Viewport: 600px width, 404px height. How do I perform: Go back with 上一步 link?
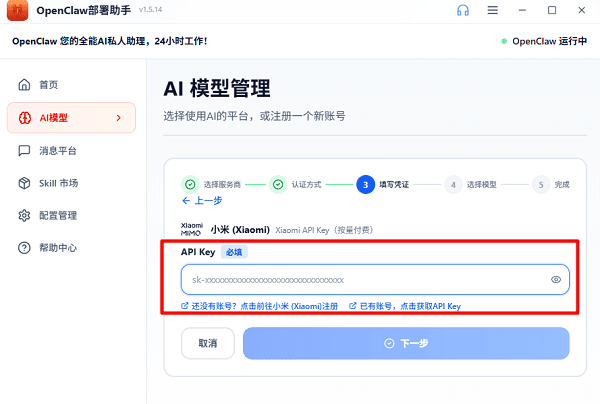[x=202, y=200]
